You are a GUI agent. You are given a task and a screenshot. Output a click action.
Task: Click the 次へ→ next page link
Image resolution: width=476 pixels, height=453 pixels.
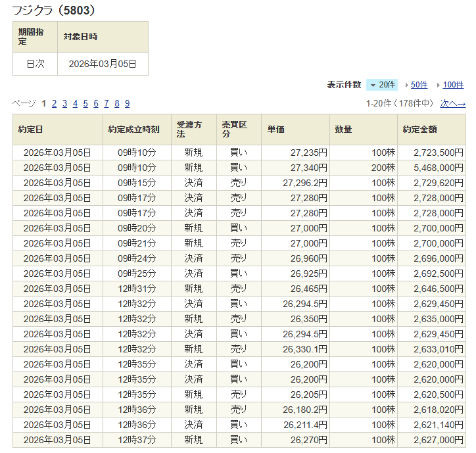[452, 103]
